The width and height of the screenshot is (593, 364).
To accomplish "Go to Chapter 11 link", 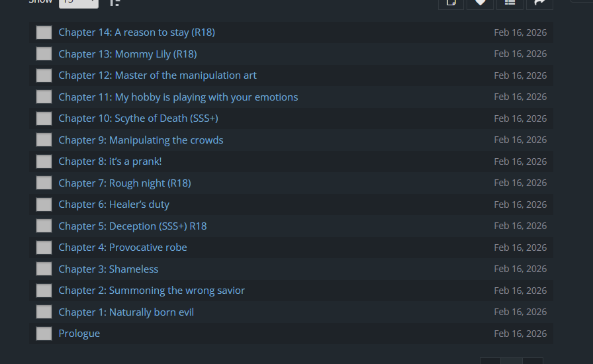I will (178, 97).
